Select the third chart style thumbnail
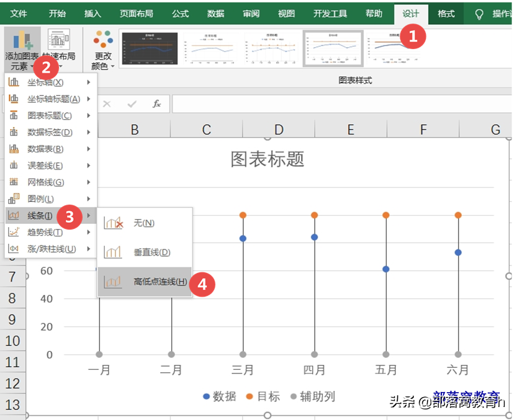The image size is (517, 420). tap(272, 48)
